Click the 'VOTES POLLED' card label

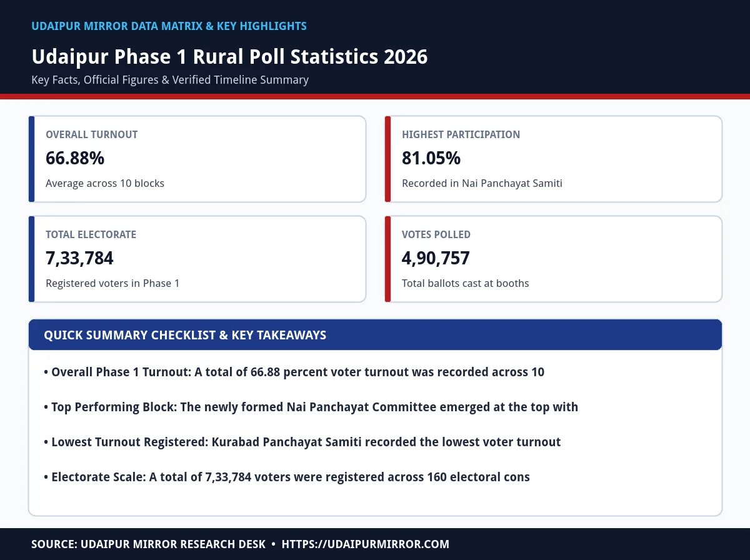pos(436,234)
